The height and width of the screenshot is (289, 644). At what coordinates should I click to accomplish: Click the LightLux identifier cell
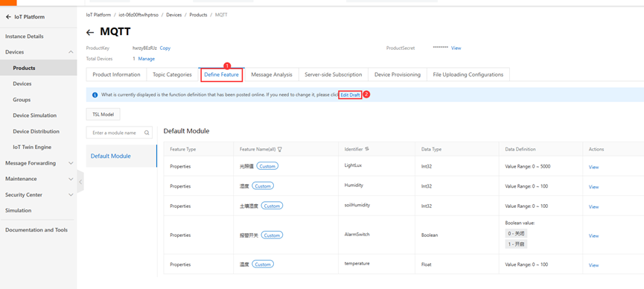(x=353, y=165)
